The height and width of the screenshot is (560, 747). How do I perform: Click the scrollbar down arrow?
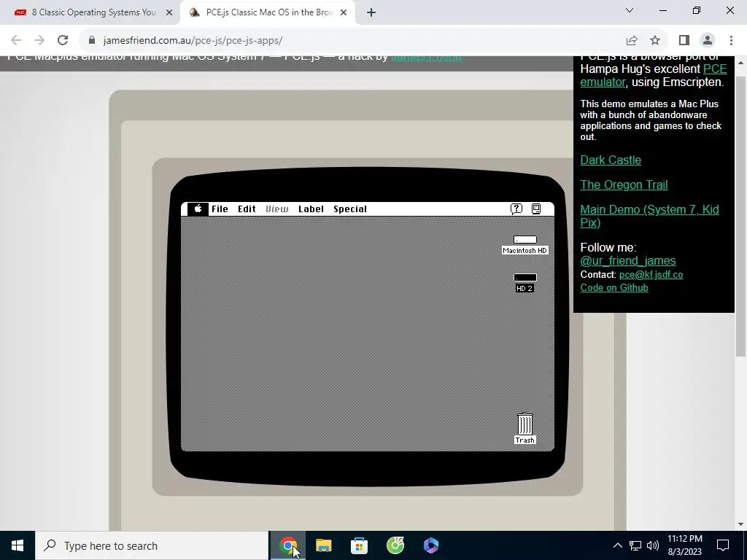pos(740,524)
